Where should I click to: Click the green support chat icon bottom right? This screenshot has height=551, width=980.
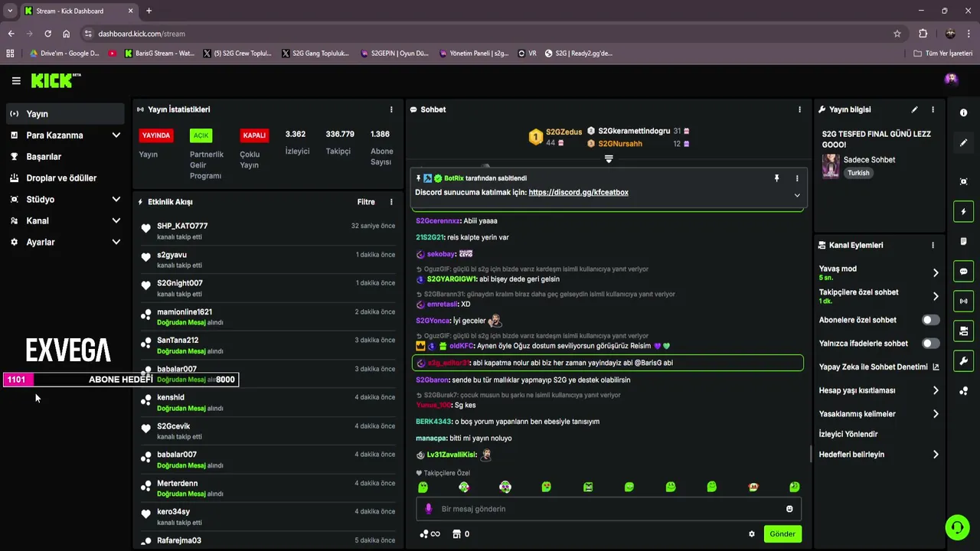(957, 527)
